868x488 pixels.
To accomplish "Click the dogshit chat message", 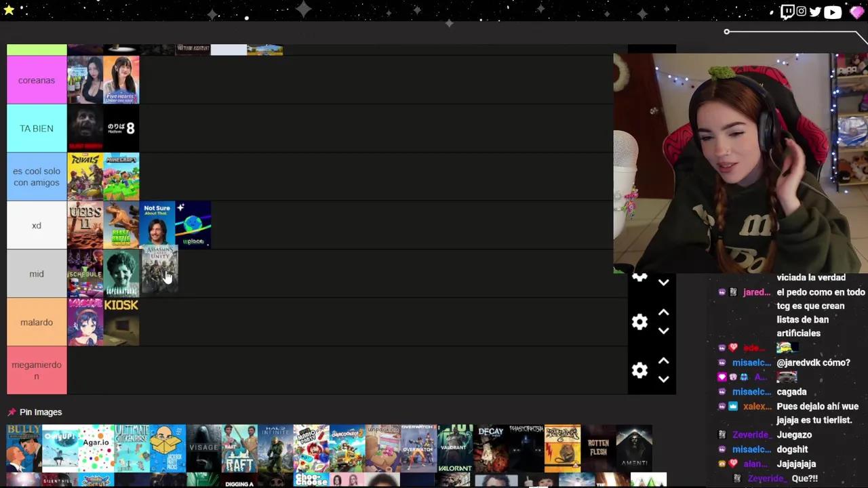I will tap(792, 449).
